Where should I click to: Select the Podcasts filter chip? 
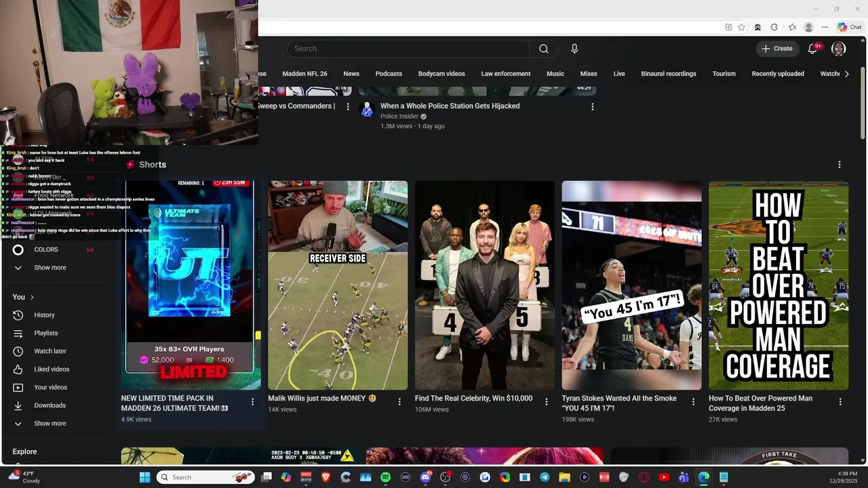click(389, 74)
